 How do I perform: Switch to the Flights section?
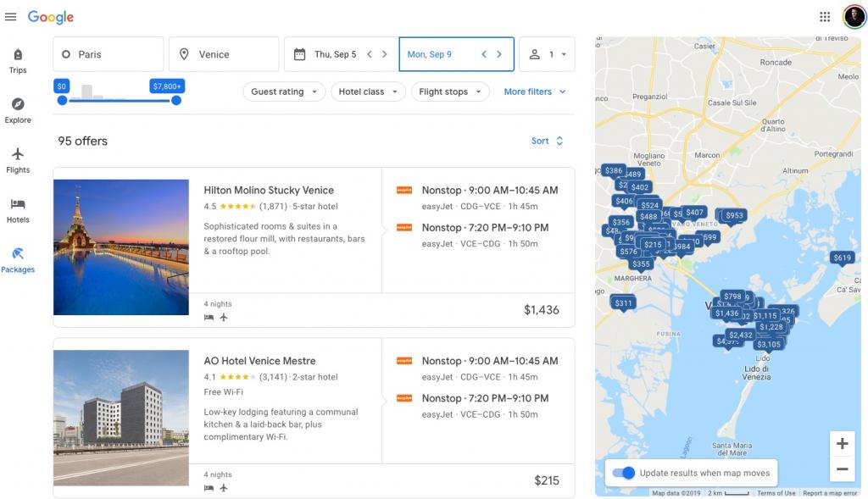pyautogui.click(x=18, y=160)
